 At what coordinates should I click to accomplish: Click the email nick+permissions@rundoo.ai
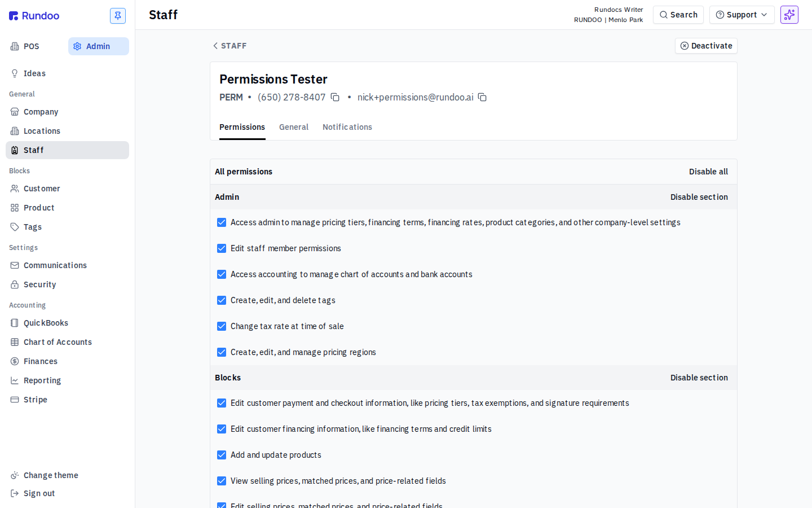click(416, 97)
